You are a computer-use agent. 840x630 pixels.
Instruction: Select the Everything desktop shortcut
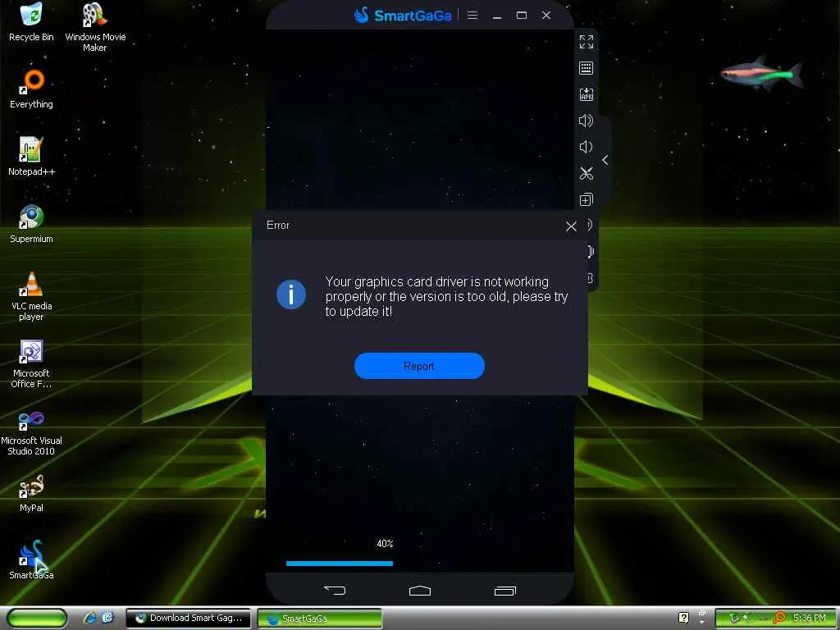click(31, 89)
